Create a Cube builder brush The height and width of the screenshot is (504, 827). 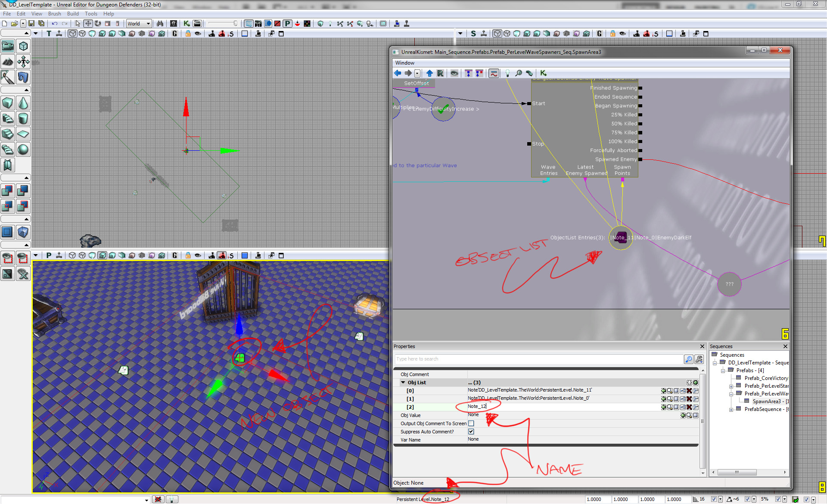8,103
